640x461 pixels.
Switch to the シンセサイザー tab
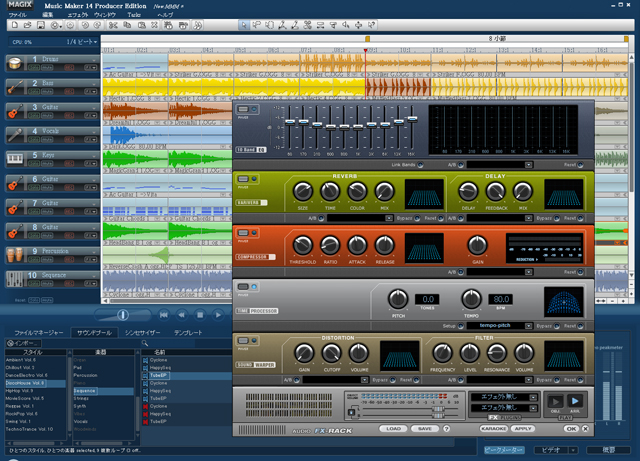tap(142, 333)
